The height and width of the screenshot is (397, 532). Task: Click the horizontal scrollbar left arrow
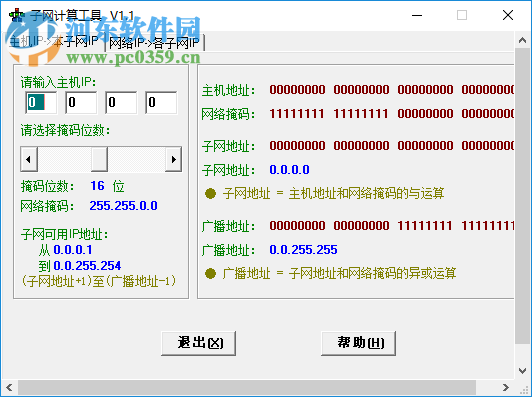pyautogui.click(x=9, y=387)
